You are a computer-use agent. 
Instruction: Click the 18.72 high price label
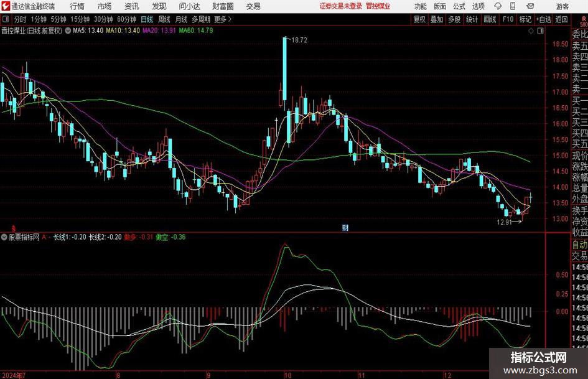(x=299, y=40)
